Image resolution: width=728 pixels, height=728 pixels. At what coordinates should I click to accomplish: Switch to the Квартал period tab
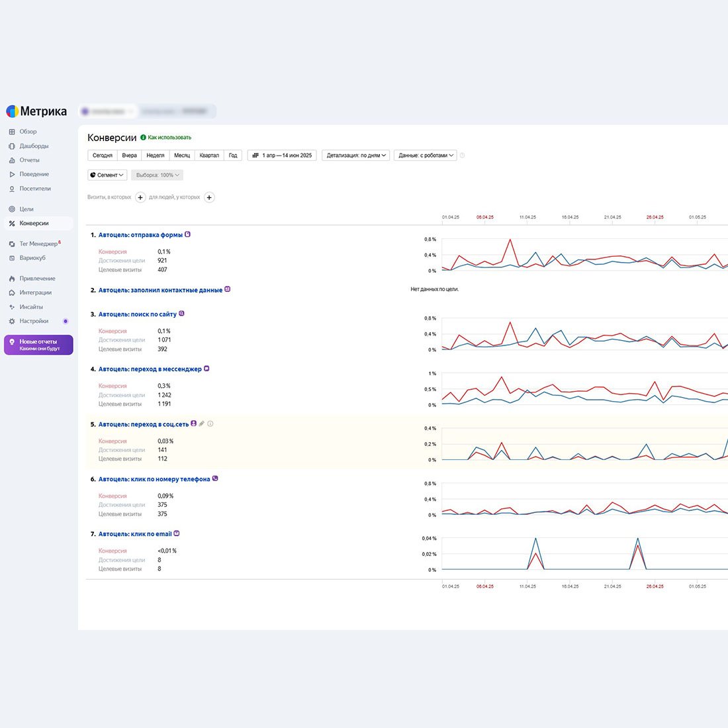coord(209,156)
